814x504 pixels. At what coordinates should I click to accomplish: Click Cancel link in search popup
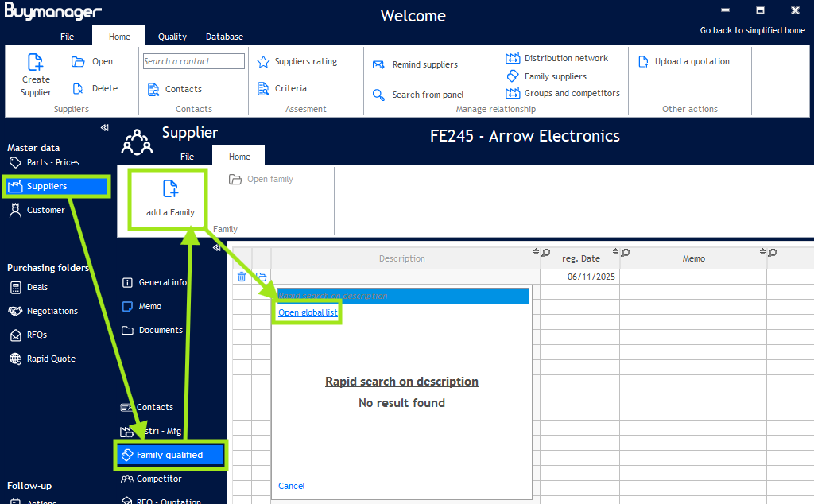tap(291, 486)
